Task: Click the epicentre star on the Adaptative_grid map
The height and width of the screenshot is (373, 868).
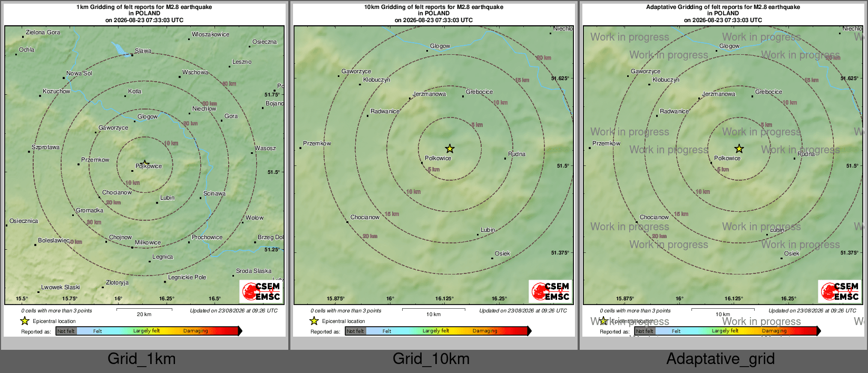Action: click(x=739, y=149)
